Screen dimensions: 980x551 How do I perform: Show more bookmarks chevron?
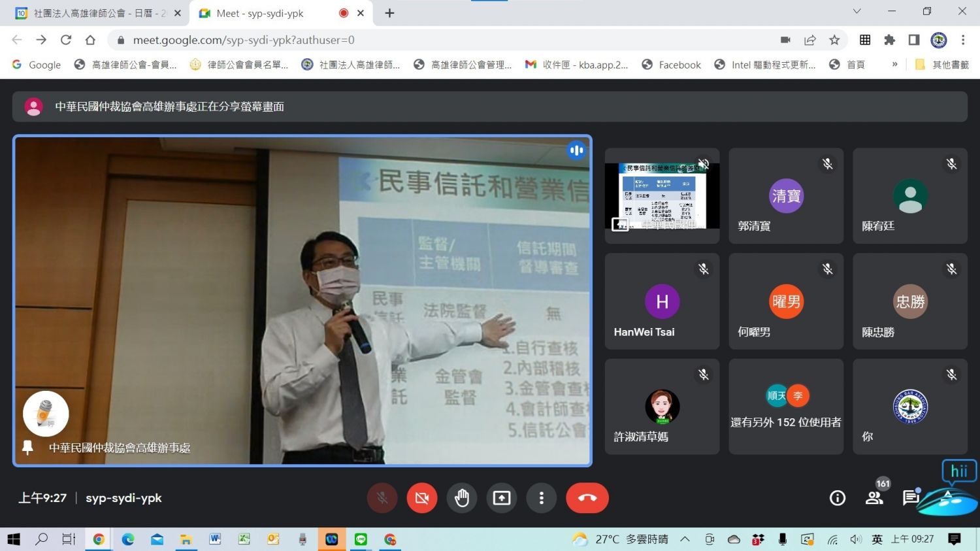tap(894, 65)
